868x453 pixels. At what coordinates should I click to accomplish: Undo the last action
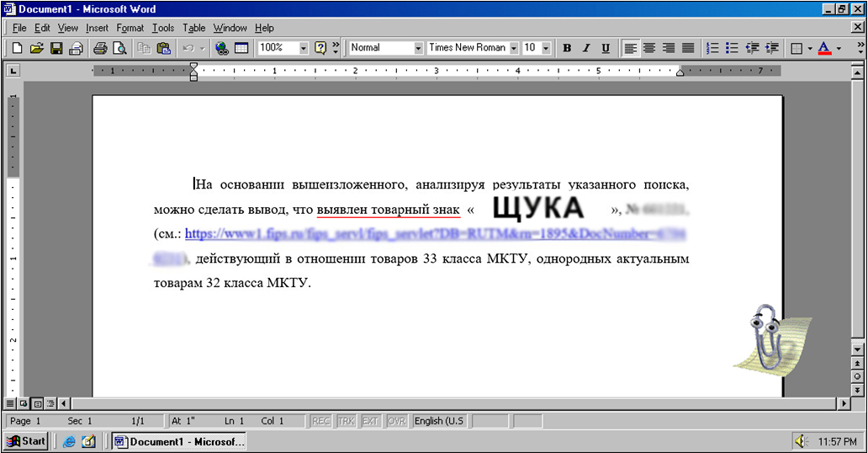(188, 48)
